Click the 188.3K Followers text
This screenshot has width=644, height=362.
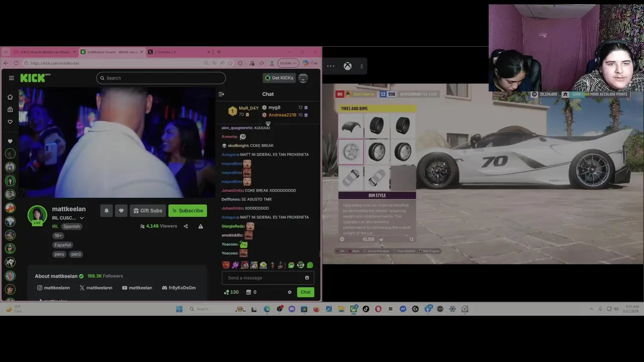[x=105, y=276]
